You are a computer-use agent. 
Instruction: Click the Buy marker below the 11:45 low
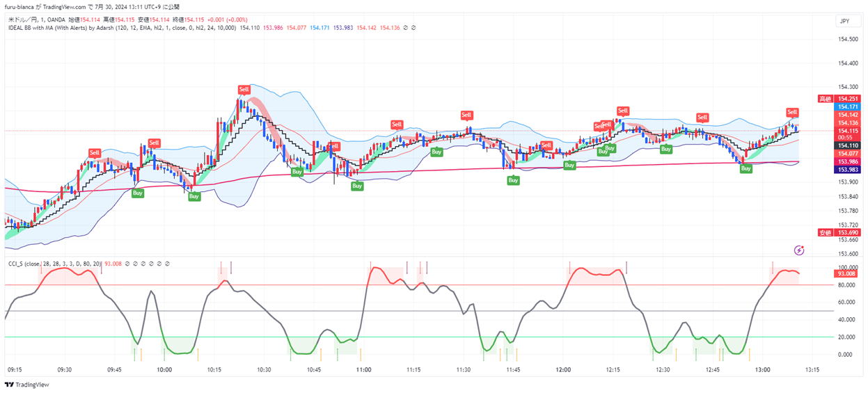(513, 181)
